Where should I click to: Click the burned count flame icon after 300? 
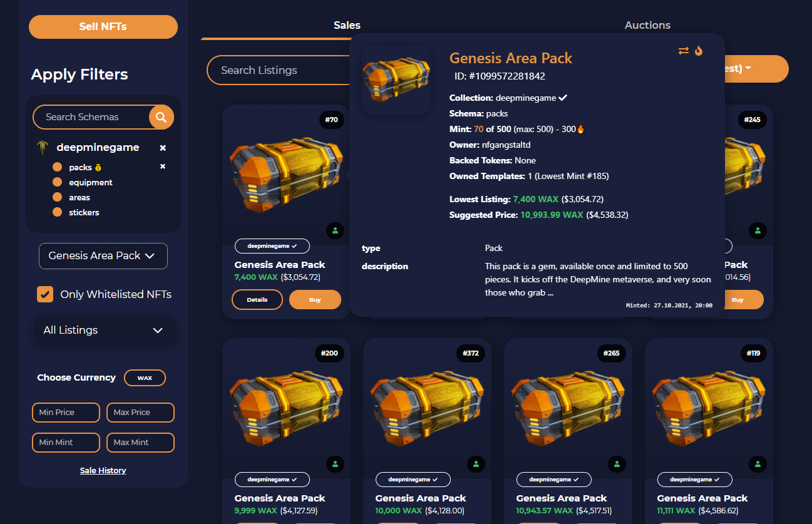pos(580,130)
